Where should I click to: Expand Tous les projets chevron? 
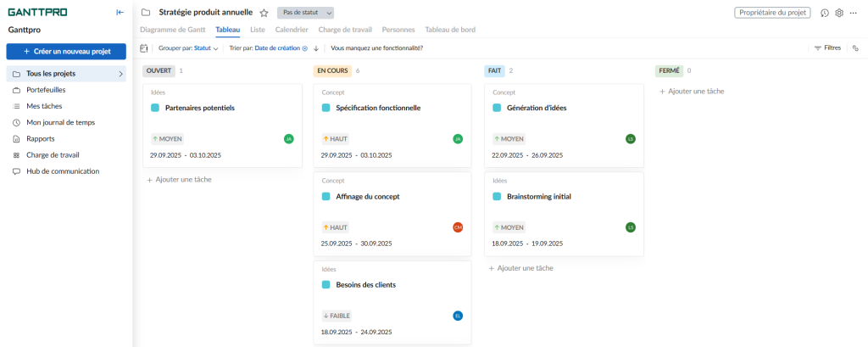(x=120, y=74)
